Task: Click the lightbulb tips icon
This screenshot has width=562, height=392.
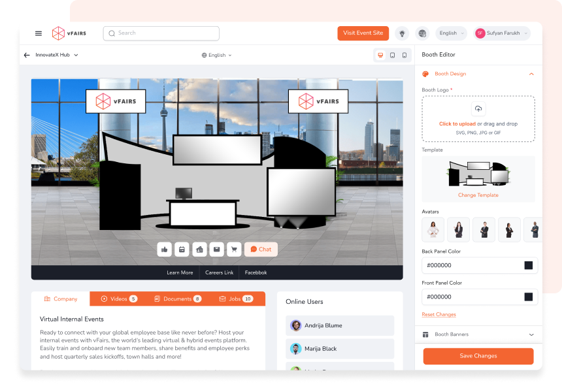Action: point(402,33)
